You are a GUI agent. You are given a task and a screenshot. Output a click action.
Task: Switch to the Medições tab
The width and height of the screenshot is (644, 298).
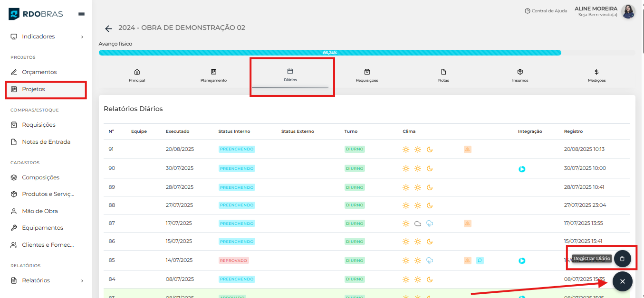tap(596, 75)
